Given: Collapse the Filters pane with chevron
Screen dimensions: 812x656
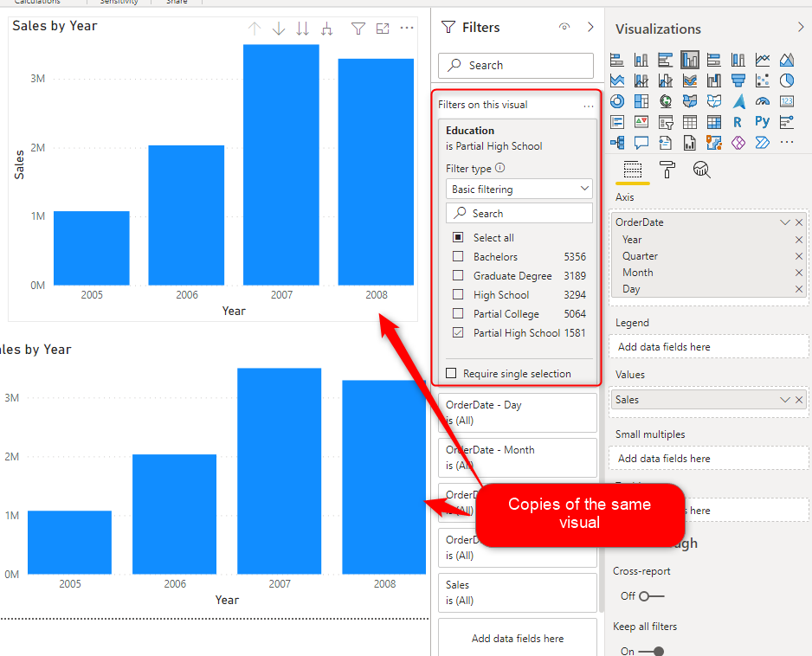Looking at the screenshot, I should (x=590, y=28).
